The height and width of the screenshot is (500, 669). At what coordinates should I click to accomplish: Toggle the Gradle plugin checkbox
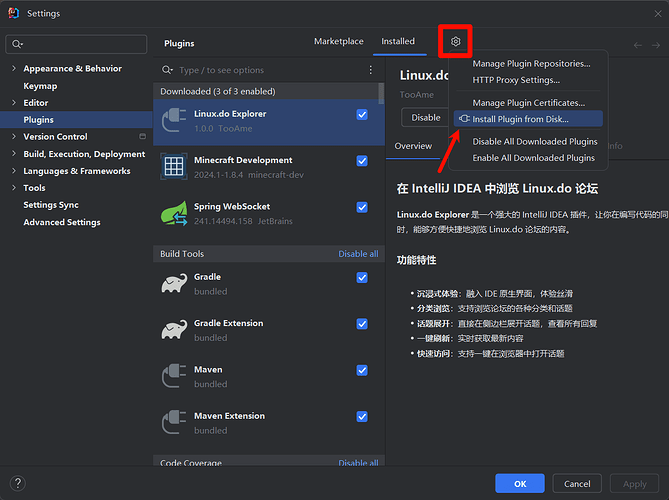pyautogui.click(x=362, y=278)
